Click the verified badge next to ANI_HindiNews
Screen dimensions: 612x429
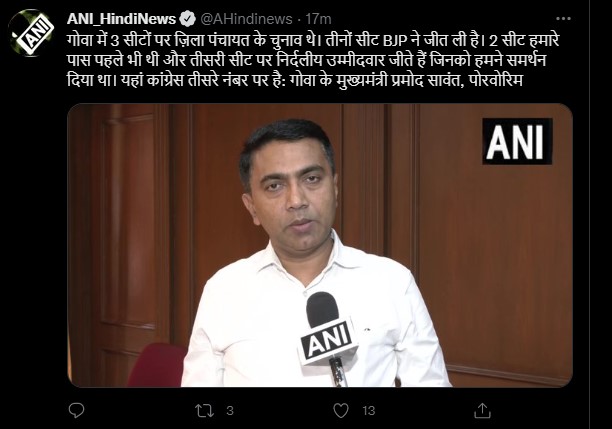pos(188,19)
